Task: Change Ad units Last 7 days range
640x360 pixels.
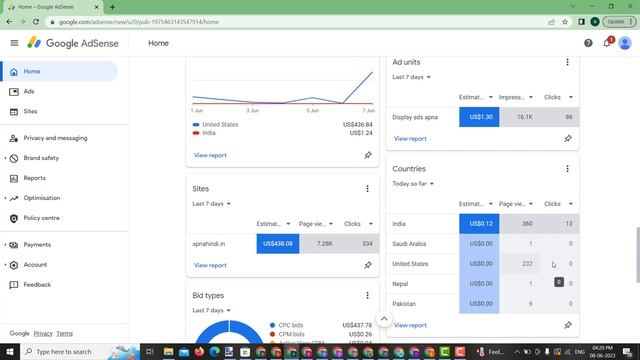Action: 411,77
